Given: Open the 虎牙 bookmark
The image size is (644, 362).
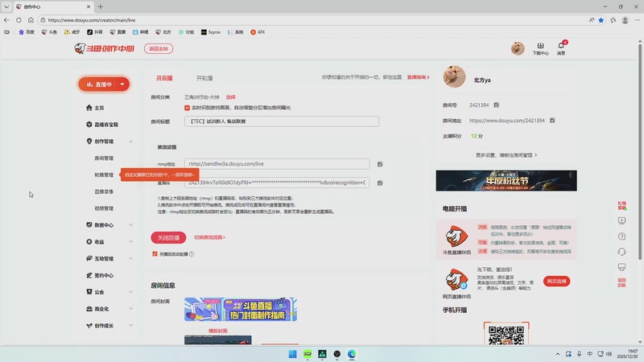Looking at the screenshot, I should (x=72, y=32).
